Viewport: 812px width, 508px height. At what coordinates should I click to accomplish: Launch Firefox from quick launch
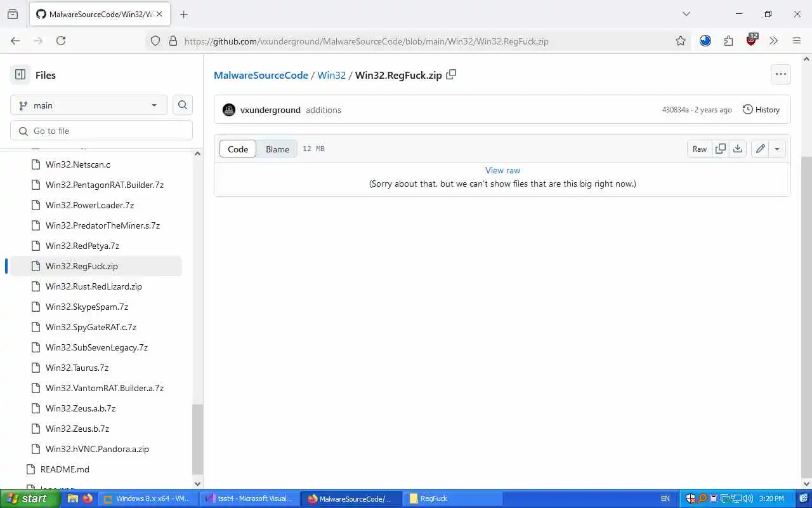(88, 498)
